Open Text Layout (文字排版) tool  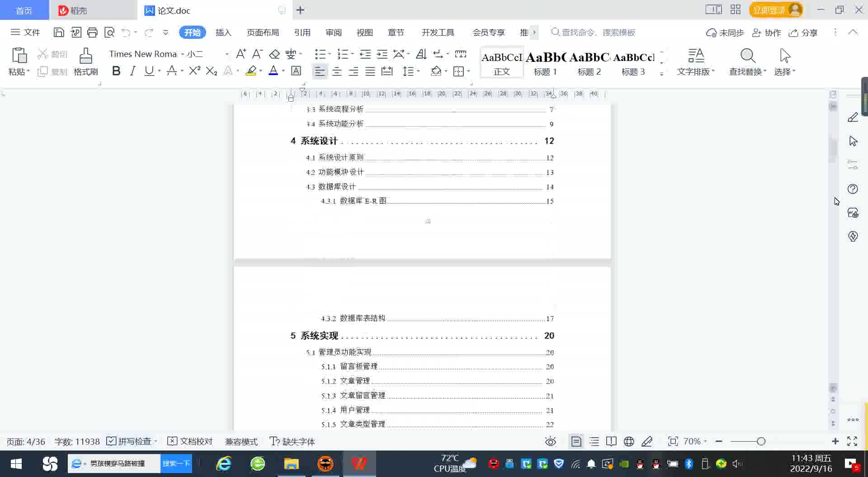coord(696,62)
